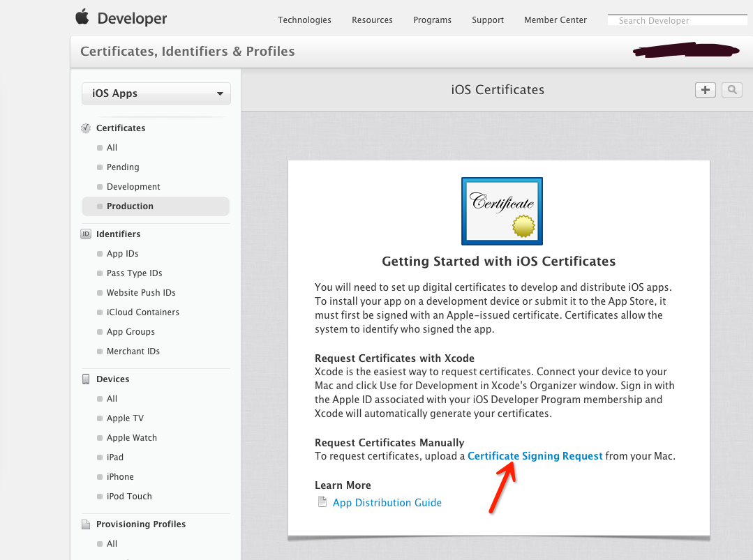Select Development certificates
This screenshot has height=560, width=753.
click(133, 187)
